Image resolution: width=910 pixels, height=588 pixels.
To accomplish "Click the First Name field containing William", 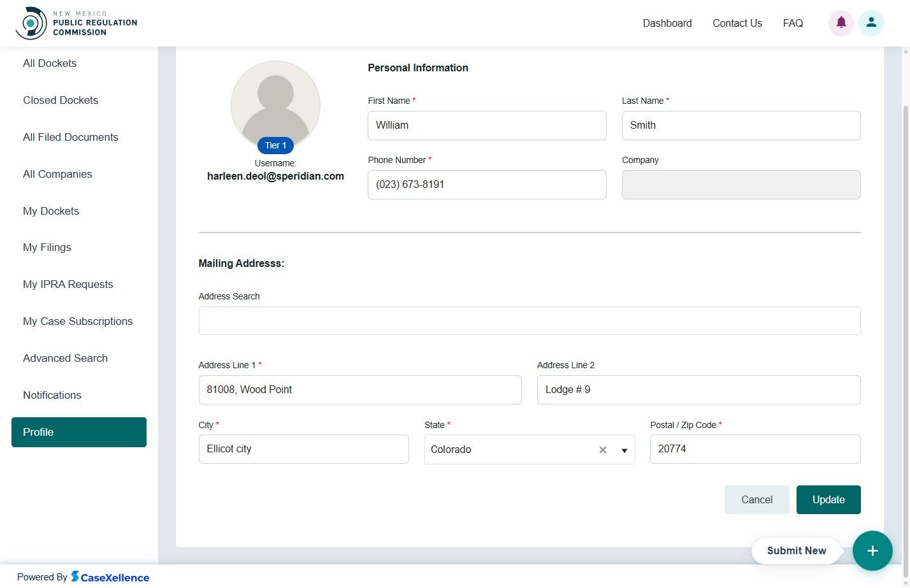I will (487, 125).
